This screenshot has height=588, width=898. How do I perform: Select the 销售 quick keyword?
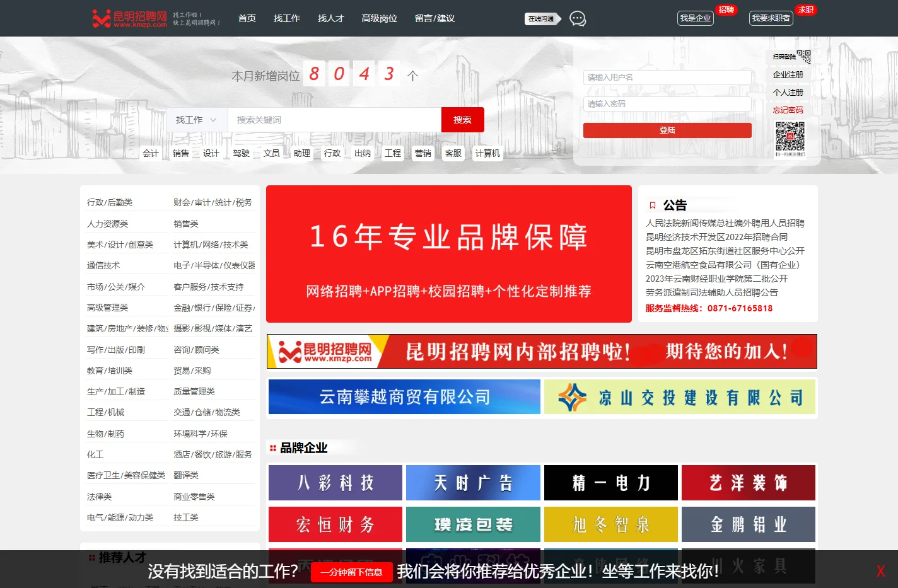pos(181,153)
